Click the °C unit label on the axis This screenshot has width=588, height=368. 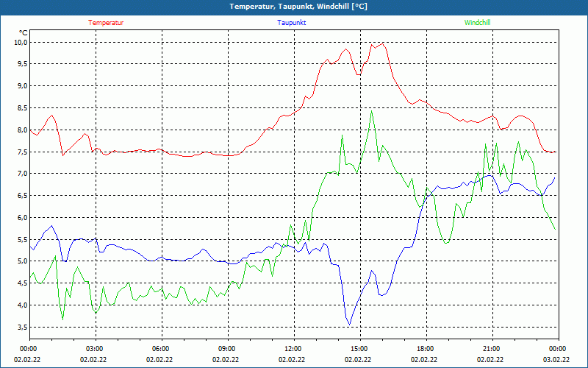pyautogui.click(x=24, y=33)
